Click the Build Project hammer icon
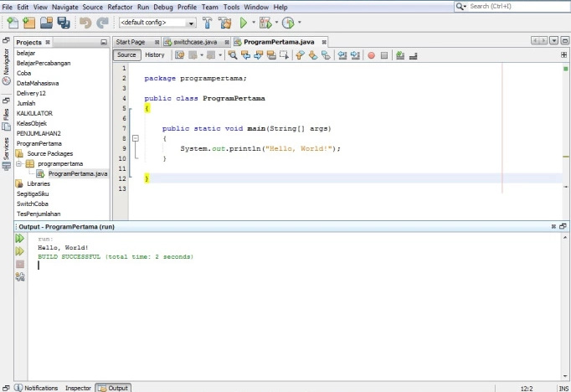 tap(207, 23)
